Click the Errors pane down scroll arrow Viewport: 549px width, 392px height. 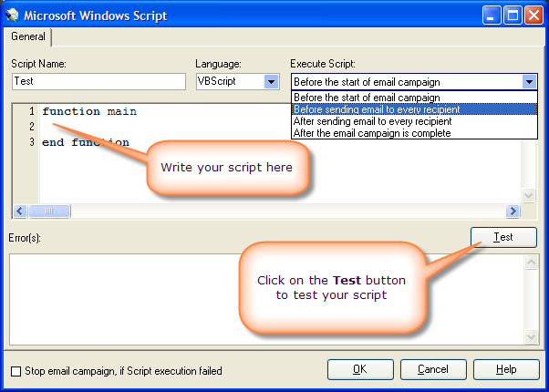(531, 336)
